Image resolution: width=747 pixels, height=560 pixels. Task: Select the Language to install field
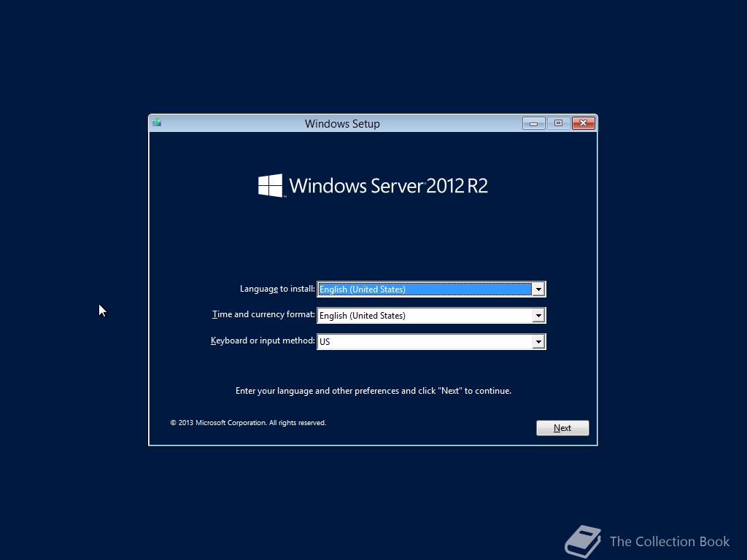click(431, 289)
